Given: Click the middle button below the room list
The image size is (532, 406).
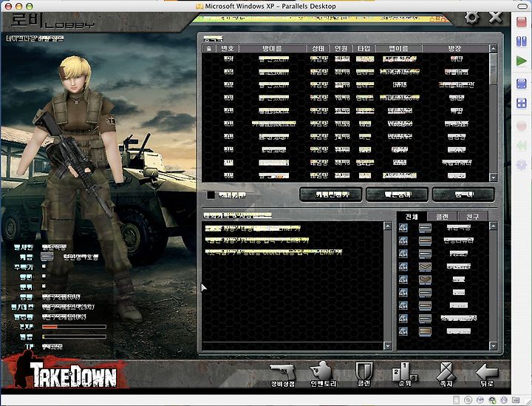Looking at the screenshot, I should coord(398,194).
